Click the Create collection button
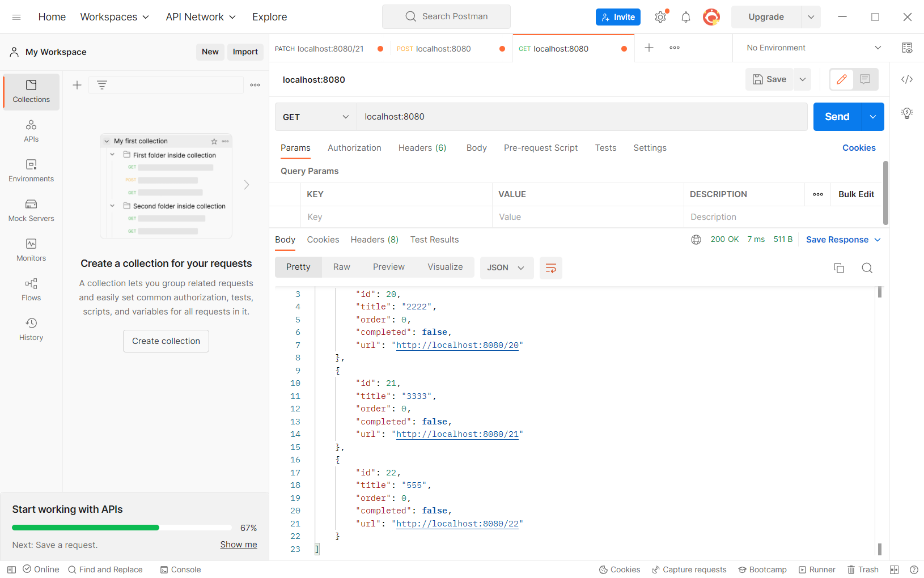 coord(166,341)
